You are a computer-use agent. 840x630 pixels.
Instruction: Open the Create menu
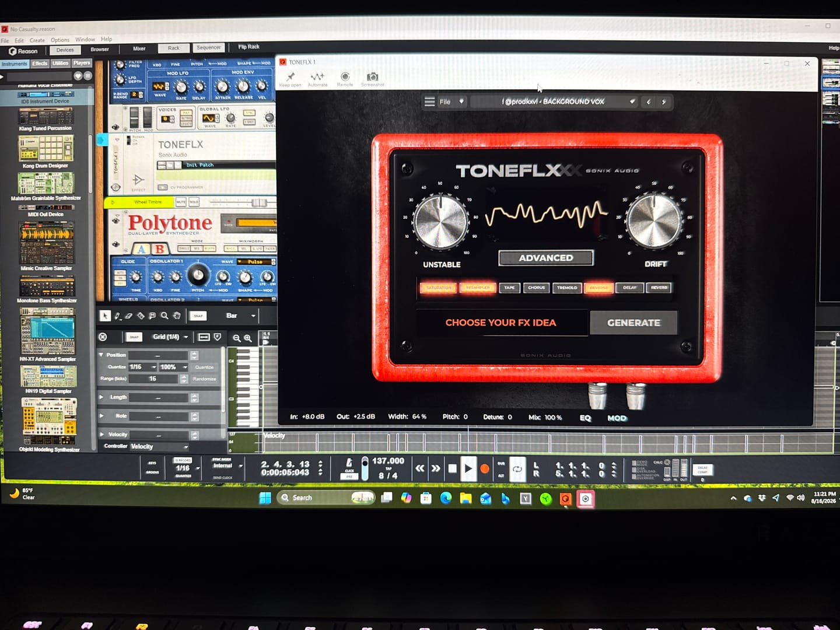[37, 40]
